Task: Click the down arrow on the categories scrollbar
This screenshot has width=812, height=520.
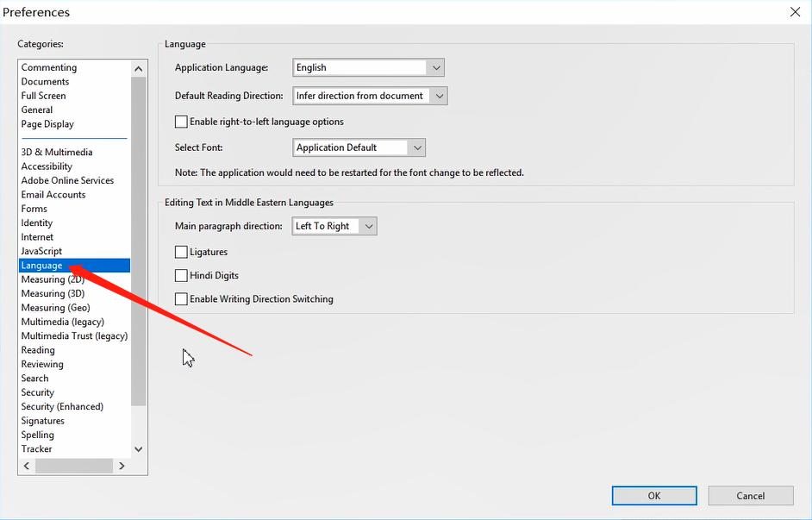Action: pyautogui.click(x=138, y=448)
